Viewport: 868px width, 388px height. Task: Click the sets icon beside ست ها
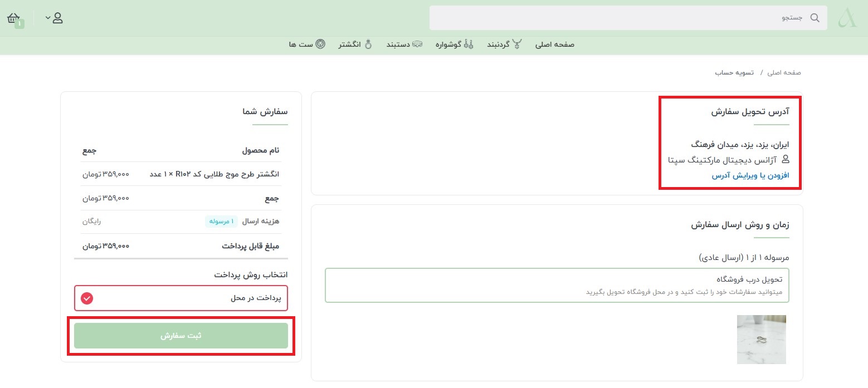(x=320, y=45)
